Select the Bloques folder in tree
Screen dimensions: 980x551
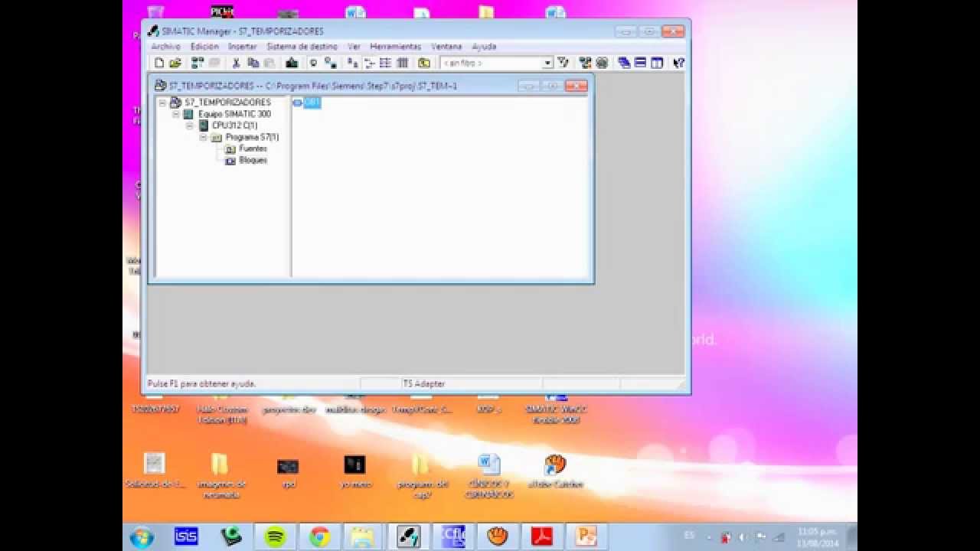coord(253,161)
